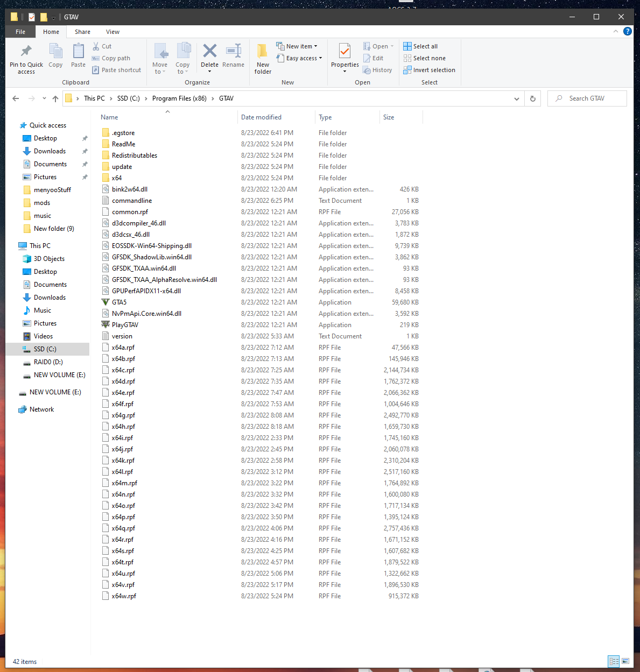Click the Paste ribbon icon

pyautogui.click(x=78, y=51)
